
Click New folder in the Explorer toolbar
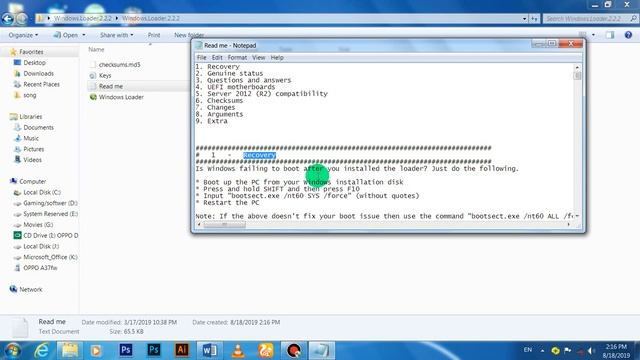[x=189, y=35]
